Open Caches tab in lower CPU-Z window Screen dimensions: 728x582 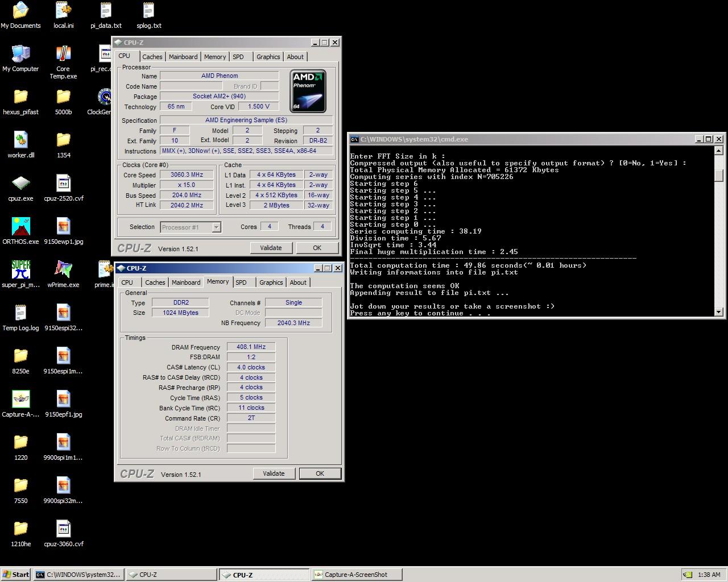coord(155,282)
